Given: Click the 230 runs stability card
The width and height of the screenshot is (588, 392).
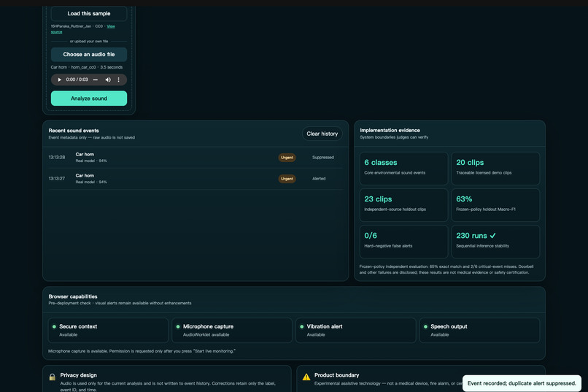Looking at the screenshot, I should (495, 242).
